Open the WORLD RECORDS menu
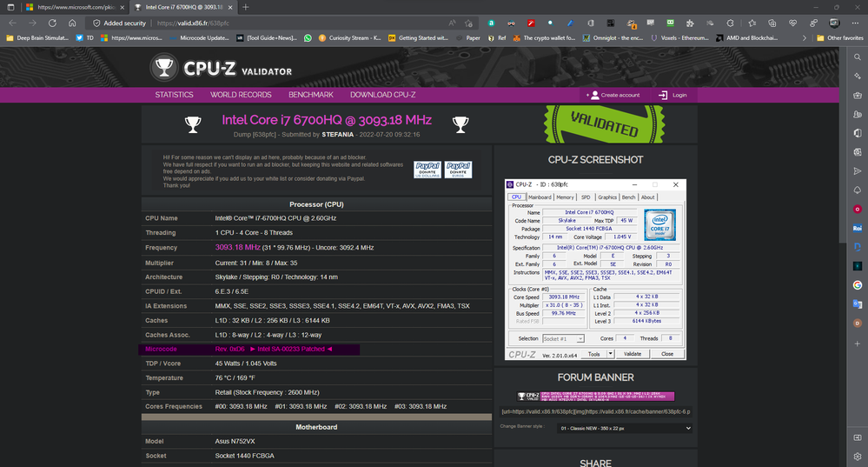Image resolution: width=868 pixels, height=467 pixels. pyautogui.click(x=241, y=95)
